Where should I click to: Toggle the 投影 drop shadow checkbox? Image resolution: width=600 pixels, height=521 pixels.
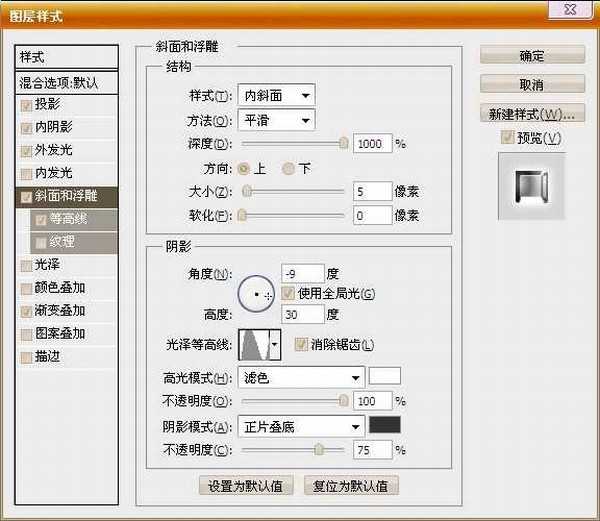(26, 104)
